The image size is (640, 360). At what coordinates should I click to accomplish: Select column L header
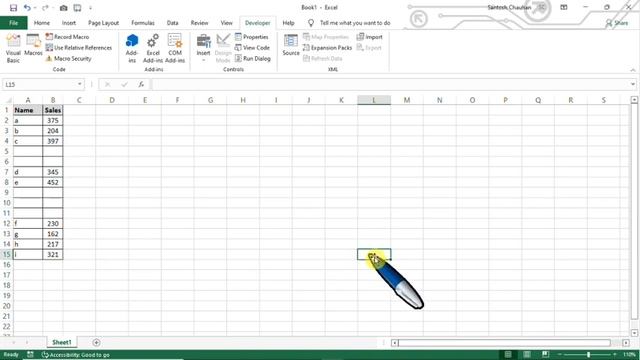[374, 100]
